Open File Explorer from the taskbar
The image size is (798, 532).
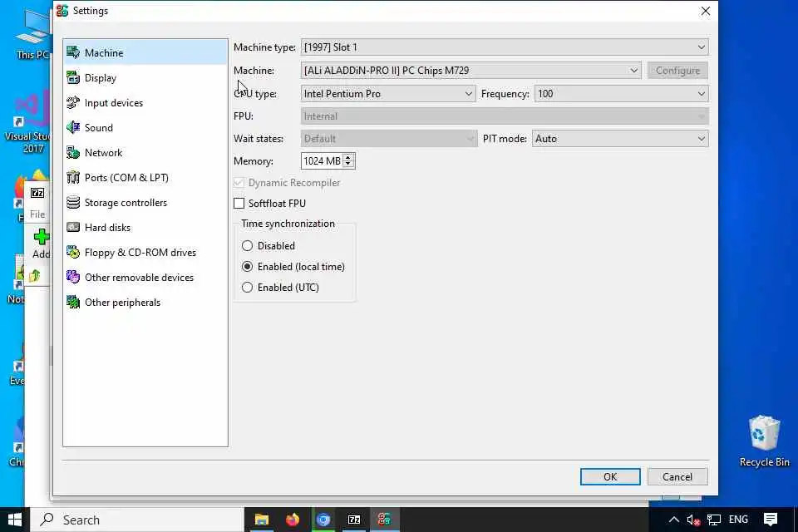(x=262, y=520)
